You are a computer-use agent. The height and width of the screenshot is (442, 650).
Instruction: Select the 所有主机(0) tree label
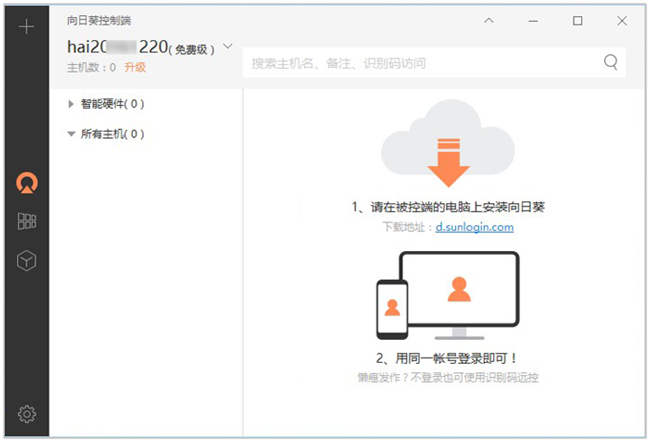point(114,134)
